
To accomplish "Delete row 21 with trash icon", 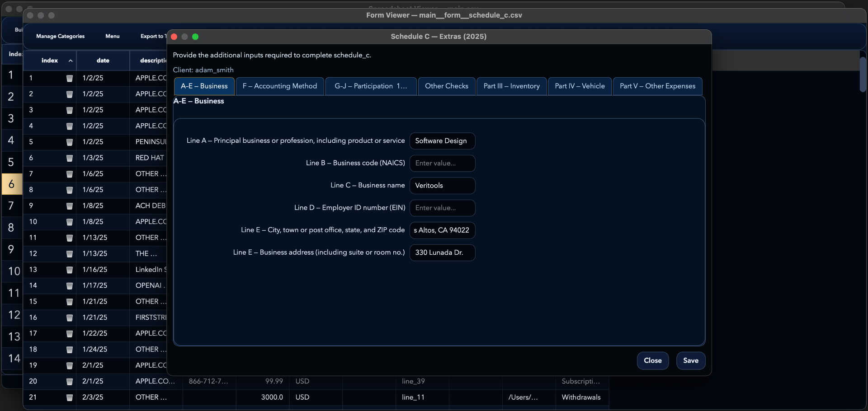I will (70, 397).
